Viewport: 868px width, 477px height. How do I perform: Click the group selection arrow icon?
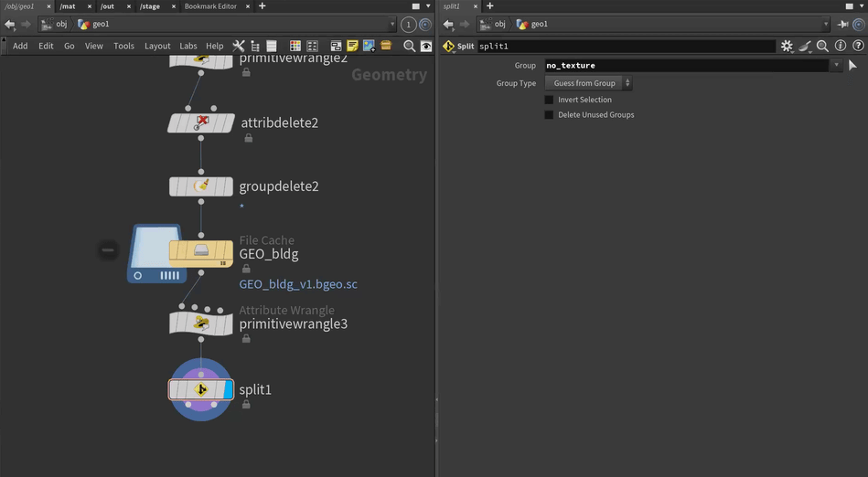pos(852,66)
